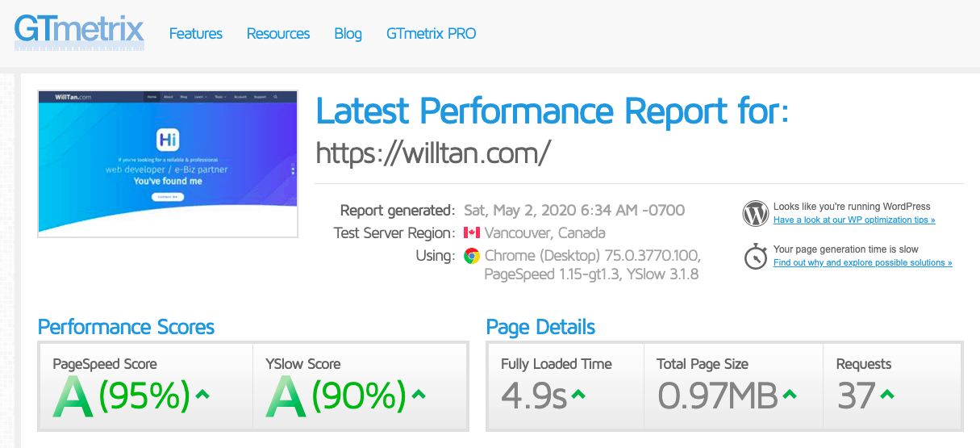Click the willtan.com site screenshot thumbnail
This screenshot has height=448, width=980.
click(x=168, y=164)
